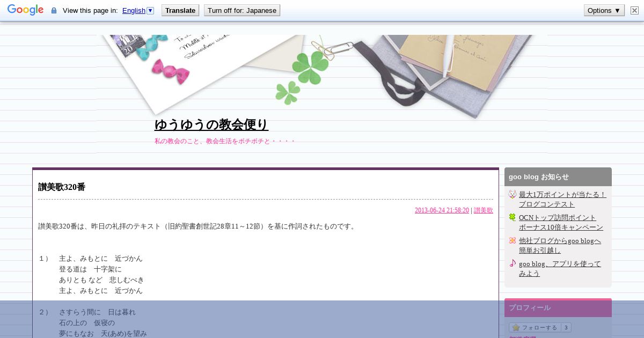Image resolution: width=644 pixels, height=338 pixels.
Task: Click the プロフィール section header
Action: click(x=558, y=307)
